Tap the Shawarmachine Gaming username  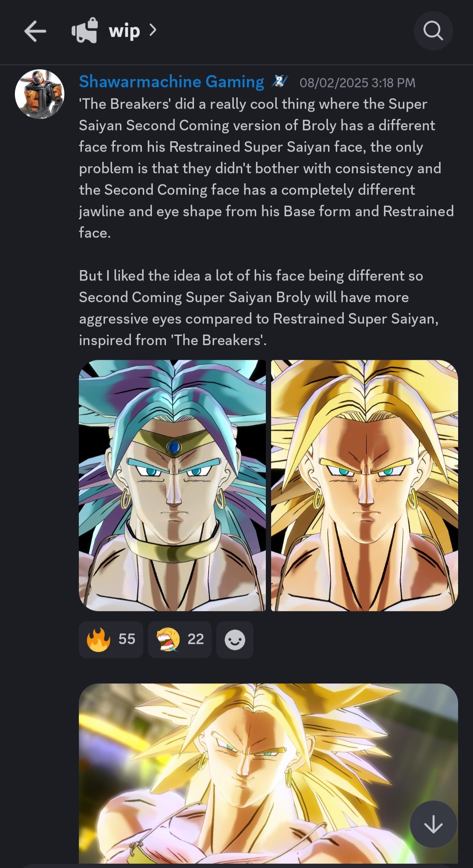[x=172, y=82]
